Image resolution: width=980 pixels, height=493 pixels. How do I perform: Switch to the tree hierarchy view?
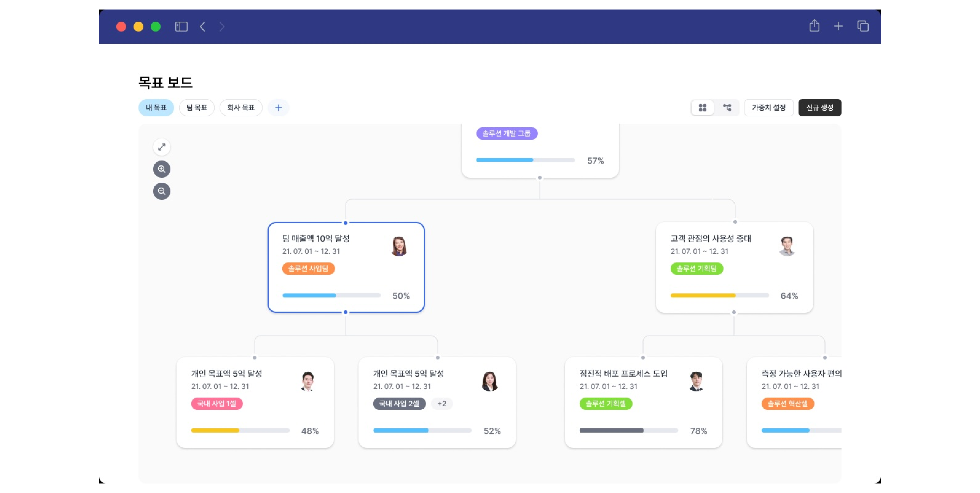coord(727,108)
